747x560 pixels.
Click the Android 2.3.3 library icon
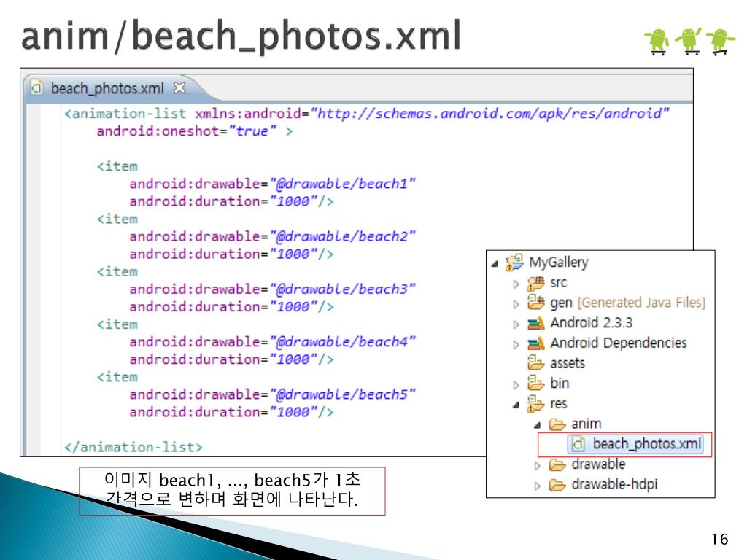tap(535, 323)
